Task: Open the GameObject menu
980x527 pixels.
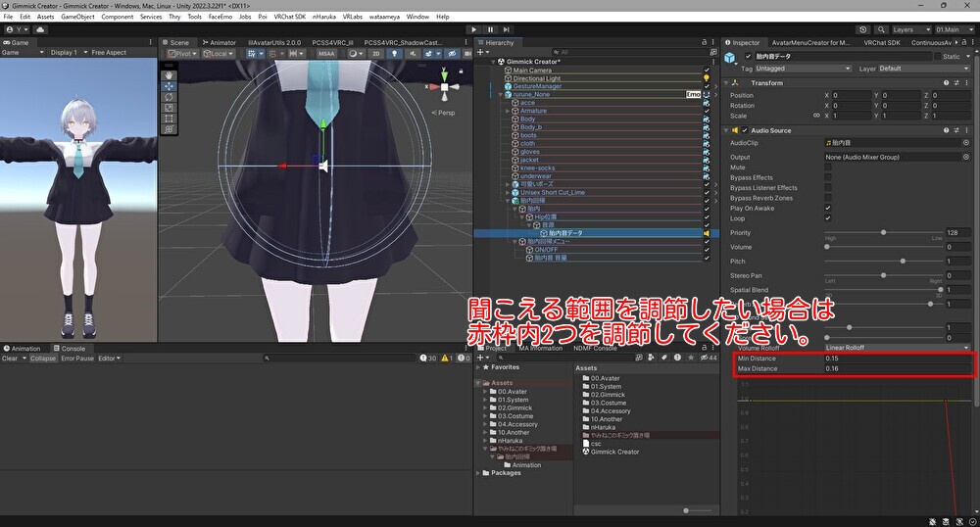Action: pos(78,17)
